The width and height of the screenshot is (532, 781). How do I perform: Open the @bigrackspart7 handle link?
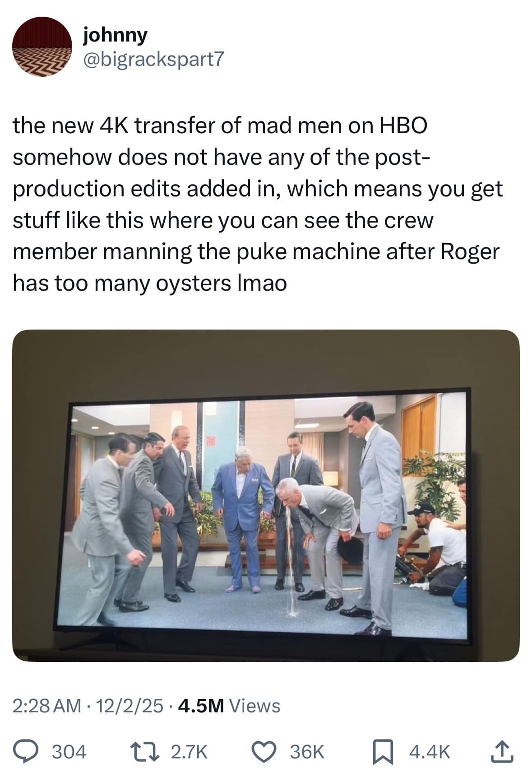tap(153, 60)
